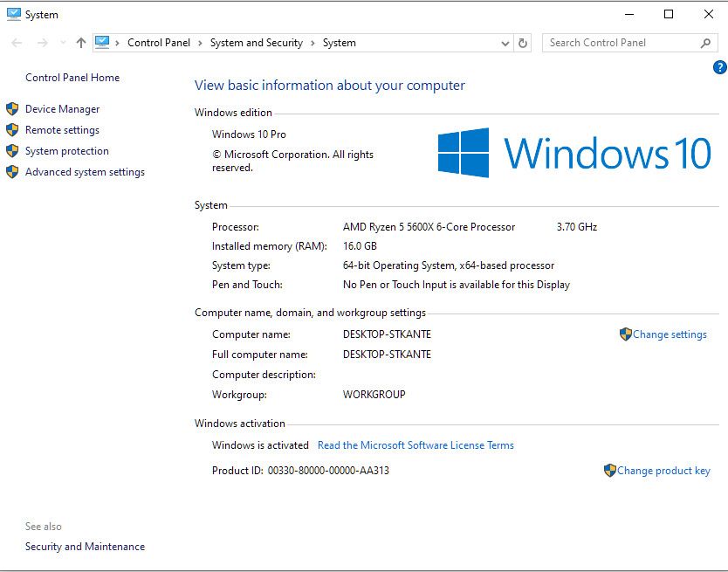Click Change settings link

click(x=670, y=334)
